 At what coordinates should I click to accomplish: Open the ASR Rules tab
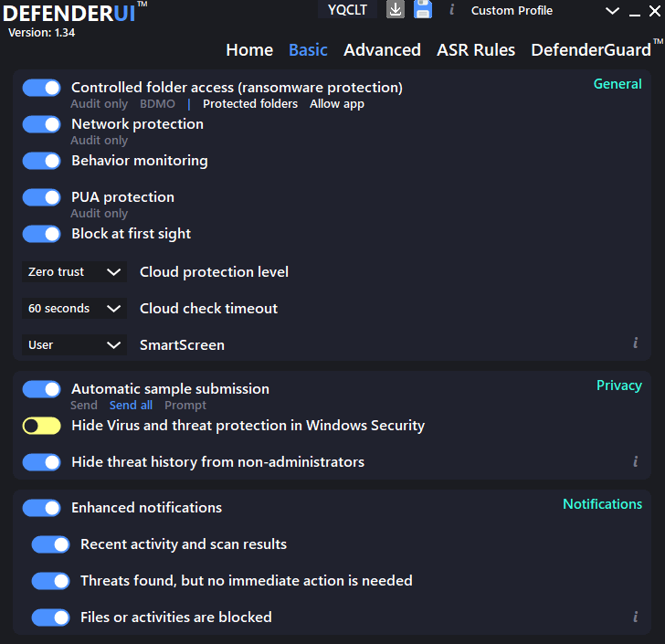[476, 50]
